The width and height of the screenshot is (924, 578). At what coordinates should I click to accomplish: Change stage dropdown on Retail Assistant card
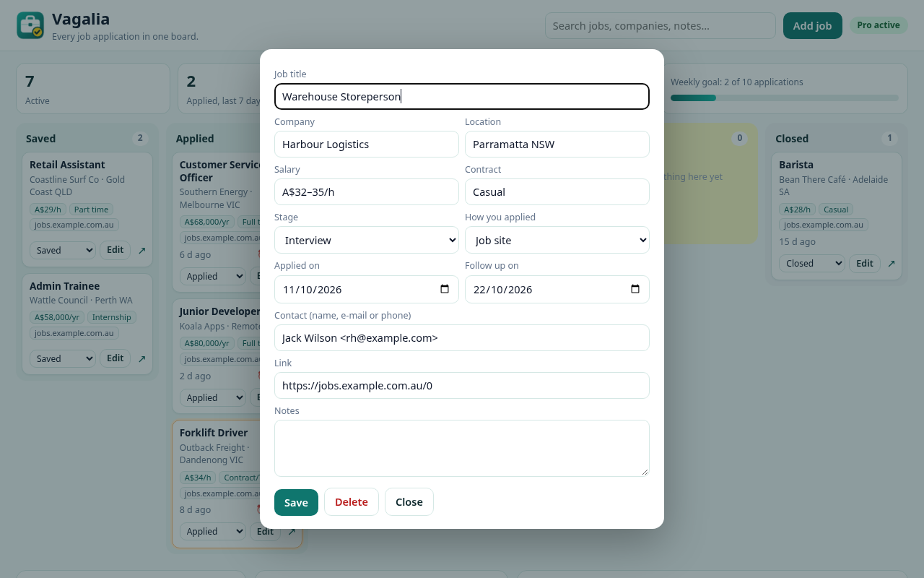63,250
